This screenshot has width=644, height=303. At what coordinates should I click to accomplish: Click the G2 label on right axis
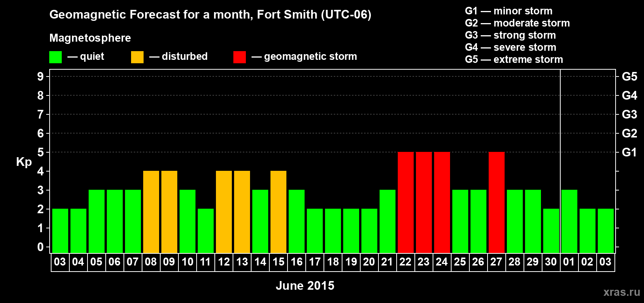pos(629,133)
